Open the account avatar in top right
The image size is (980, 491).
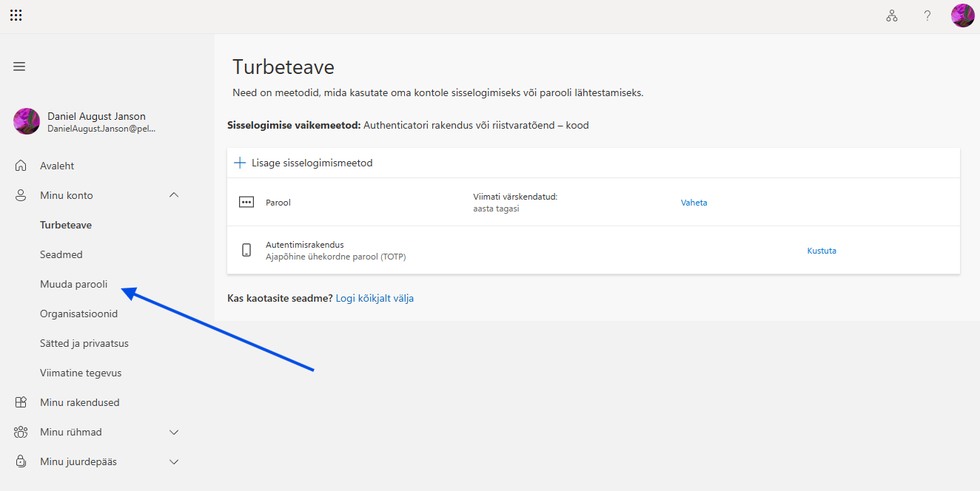(x=963, y=16)
